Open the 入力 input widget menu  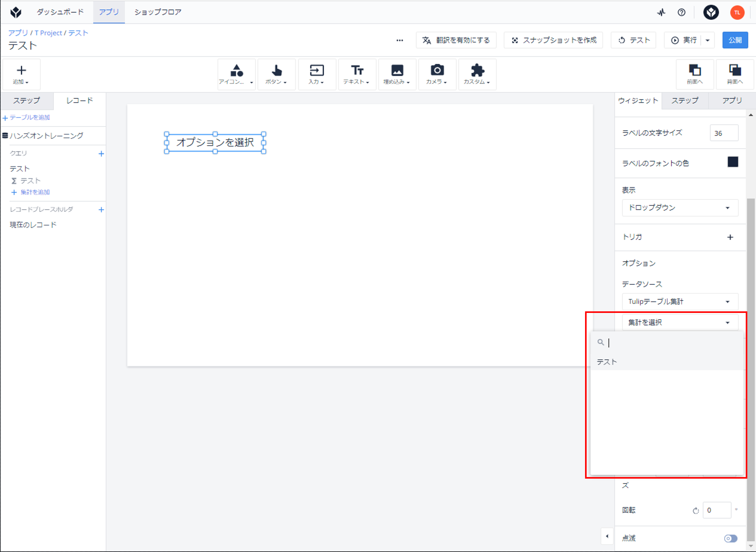[x=317, y=74]
